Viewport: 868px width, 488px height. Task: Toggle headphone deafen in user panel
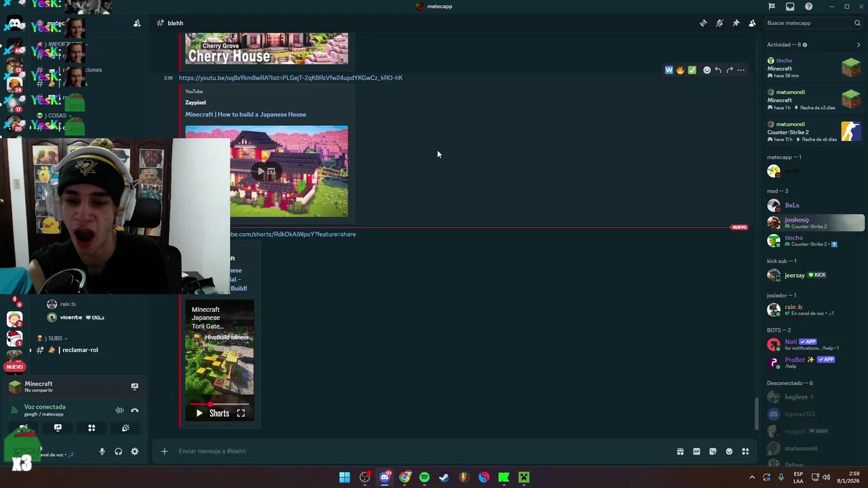[119, 451]
